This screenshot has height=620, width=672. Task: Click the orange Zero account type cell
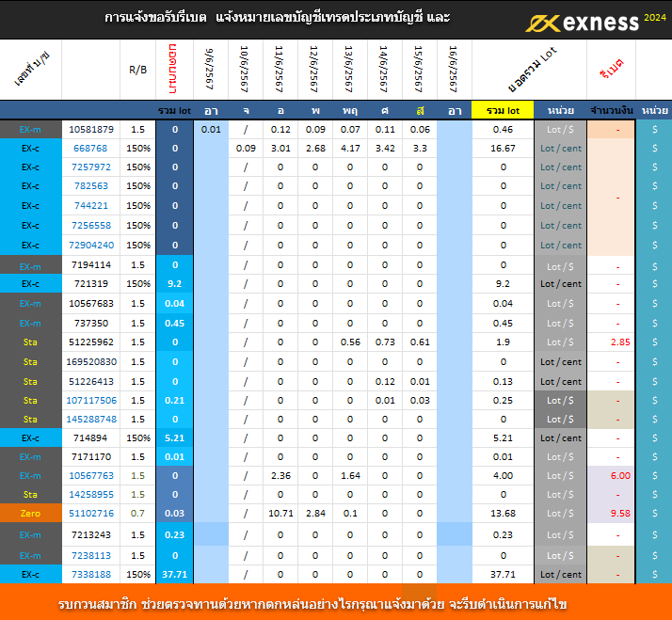30,514
